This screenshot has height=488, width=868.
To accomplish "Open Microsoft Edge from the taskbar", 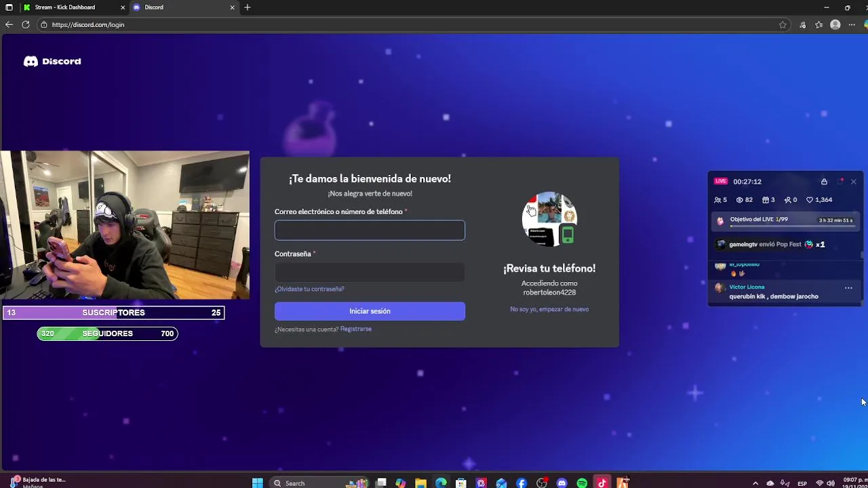I will 441,483.
